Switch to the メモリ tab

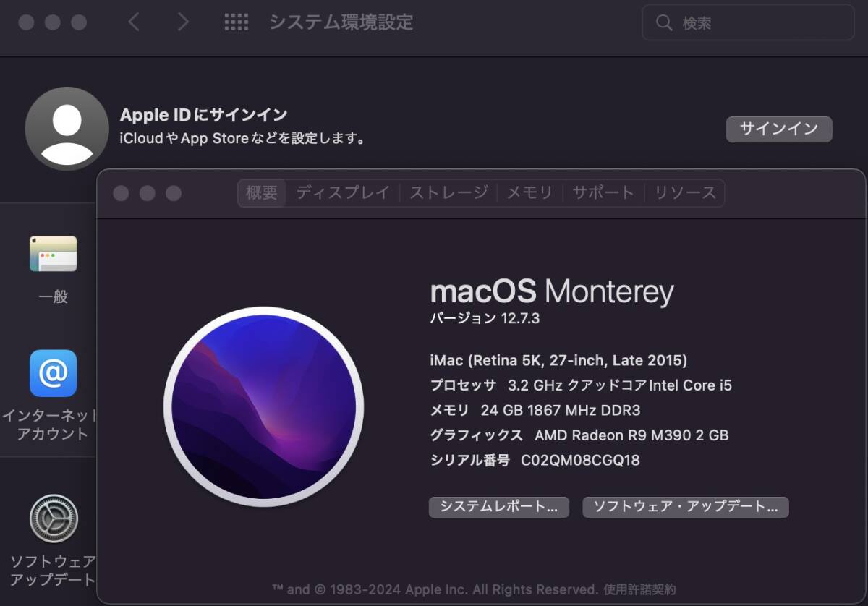pyautogui.click(x=529, y=193)
